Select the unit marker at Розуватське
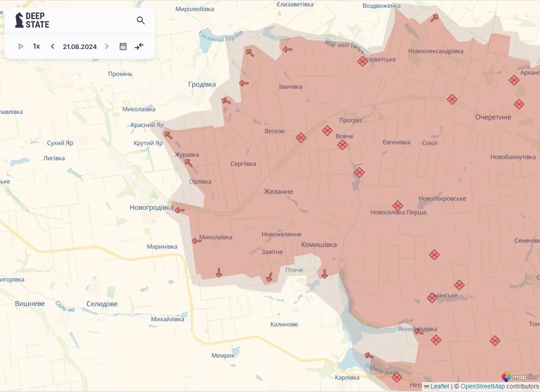540x392 pixels. click(363, 61)
